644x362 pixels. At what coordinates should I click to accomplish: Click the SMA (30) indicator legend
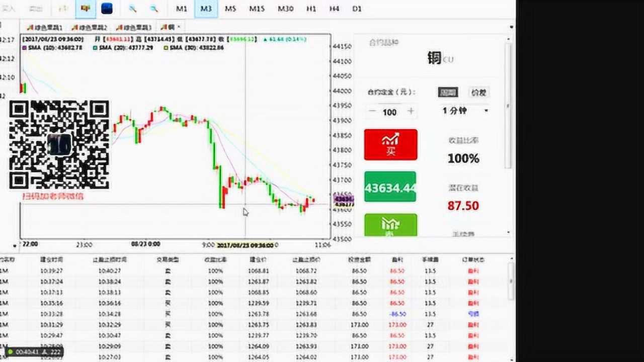pyautogui.click(x=194, y=48)
